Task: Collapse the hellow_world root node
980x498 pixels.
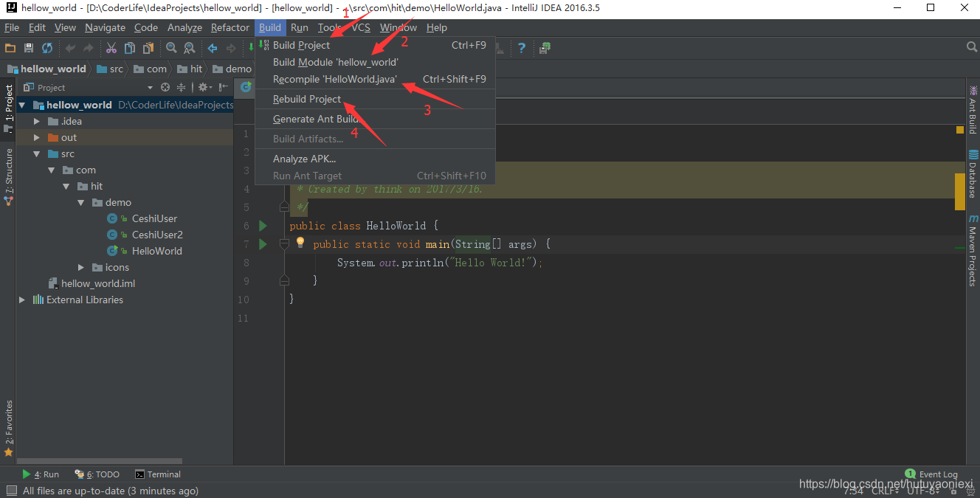Action: [22, 105]
